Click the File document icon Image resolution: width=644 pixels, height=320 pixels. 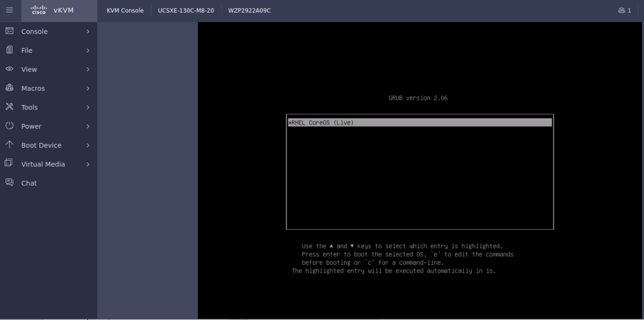coord(9,50)
